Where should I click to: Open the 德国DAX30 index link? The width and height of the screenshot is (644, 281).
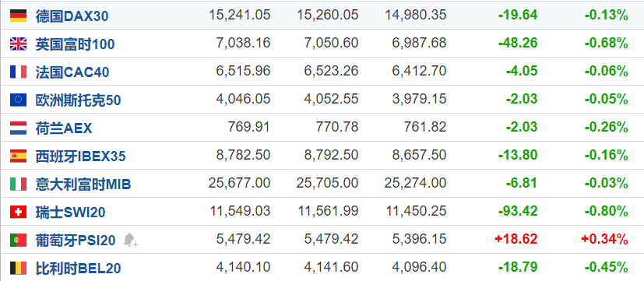[x=72, y=16]
